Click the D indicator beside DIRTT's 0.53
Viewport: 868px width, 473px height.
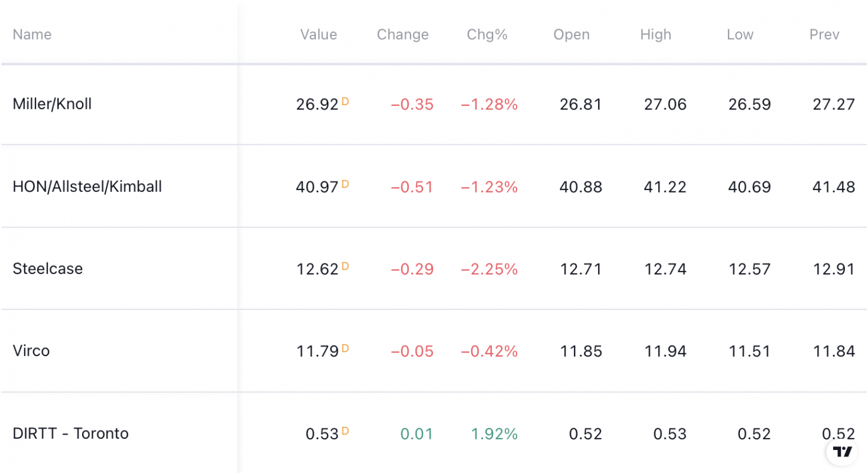tap(345, 431)
